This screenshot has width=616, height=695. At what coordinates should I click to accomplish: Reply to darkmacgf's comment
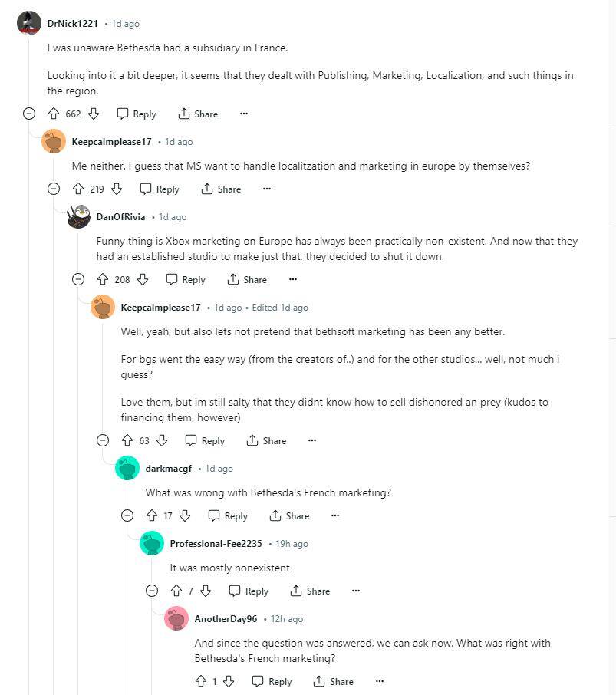coord(228,515)
